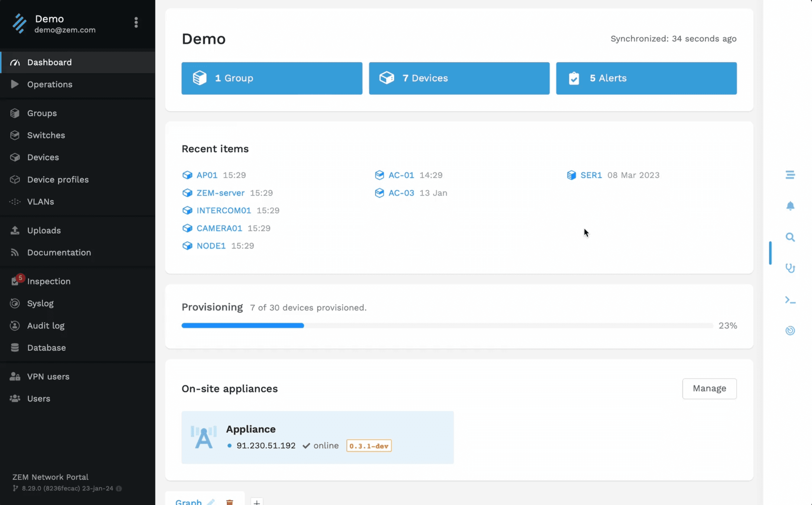Go to Device profiles in sidebar

pos(58,180)
